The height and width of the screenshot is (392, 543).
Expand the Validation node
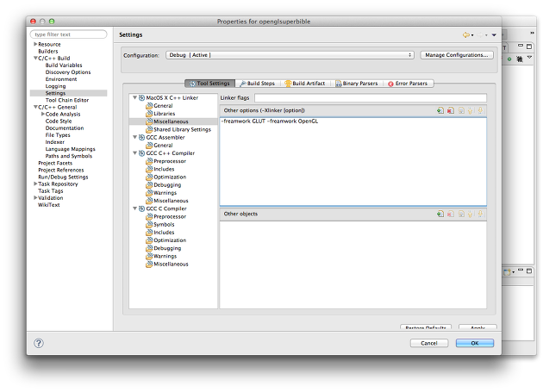tap(35, 198)
